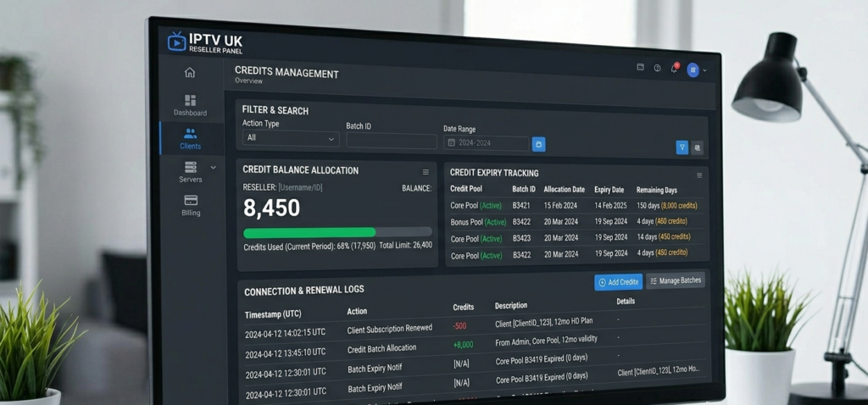Viewport: 868px width, 405px height.
Task: Click the Overview subtitle
Action: pos(248,81)
